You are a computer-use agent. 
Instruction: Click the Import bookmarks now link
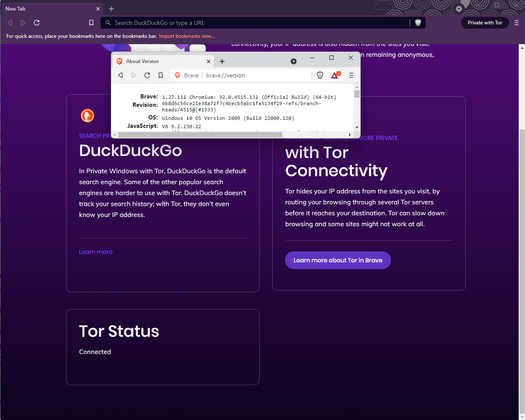pyautogui.click(x=187, y=36)
